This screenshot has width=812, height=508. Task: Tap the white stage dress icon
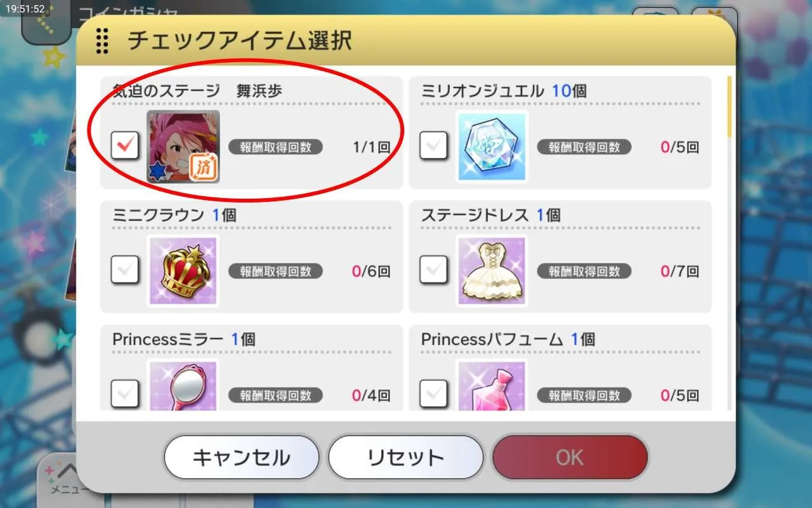(492, 271)
